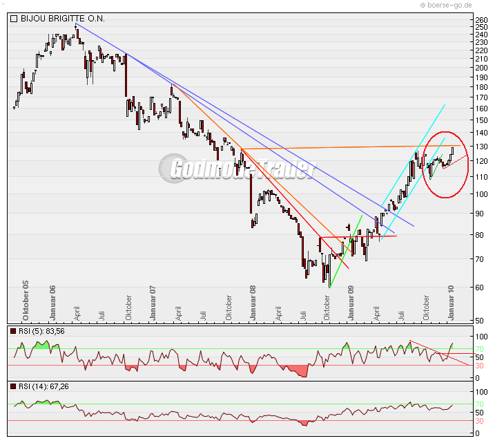The height and width of the screenshot is (443, 504).
Task: Click the Januar 08 time axis label
Action: tap(253, 303)
